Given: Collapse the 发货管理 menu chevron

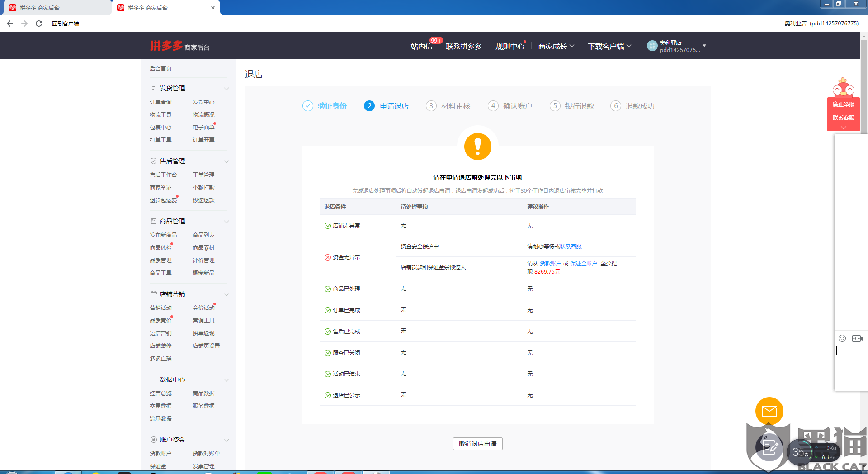Looking at the screenshot, I should pyautogui.click(x=227, y=89).
